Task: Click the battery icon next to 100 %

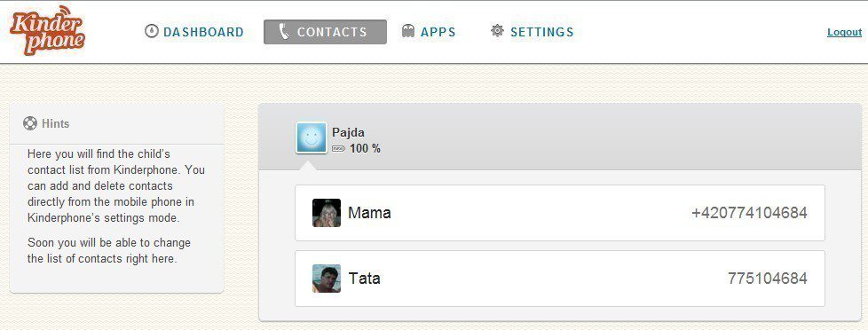Action: (x=338, y=149)
